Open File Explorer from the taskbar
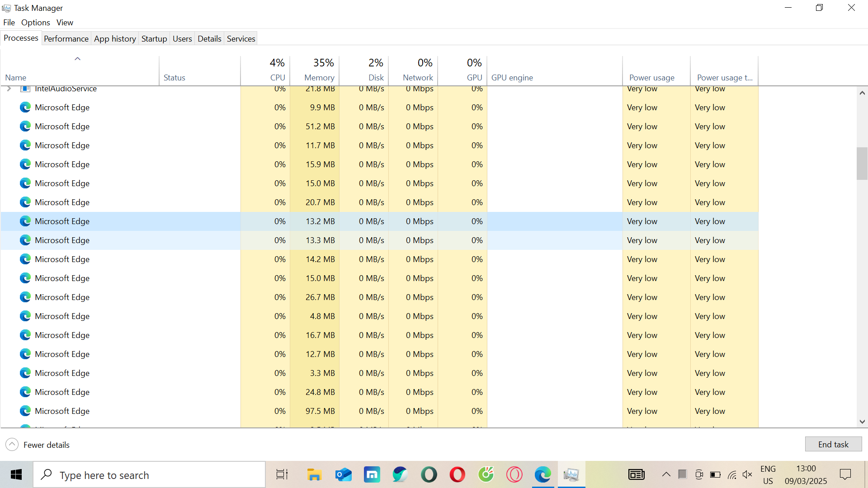This screenshot has height=488, width=868. (314, 474)
